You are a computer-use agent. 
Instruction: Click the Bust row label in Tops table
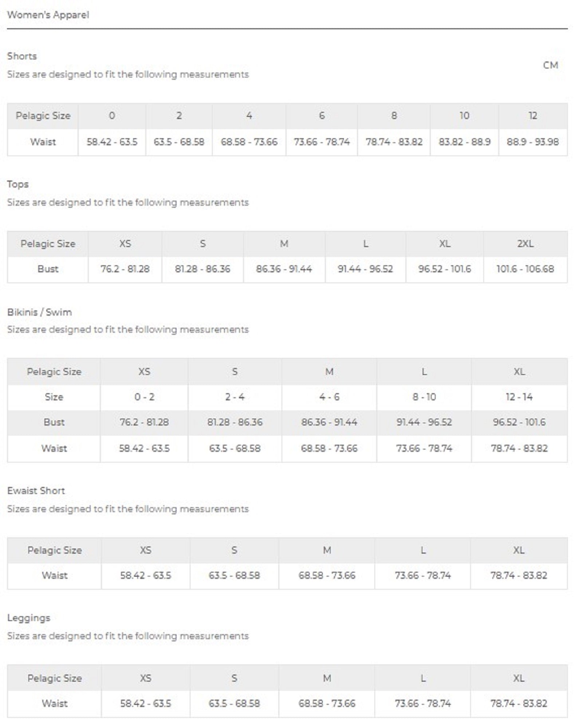48,269
